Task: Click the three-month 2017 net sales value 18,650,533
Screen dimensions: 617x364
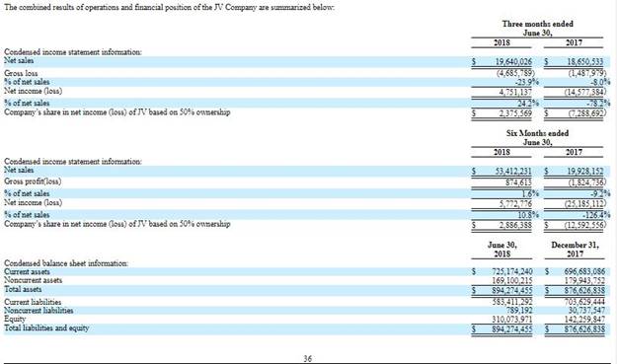Action: (585, 61)
